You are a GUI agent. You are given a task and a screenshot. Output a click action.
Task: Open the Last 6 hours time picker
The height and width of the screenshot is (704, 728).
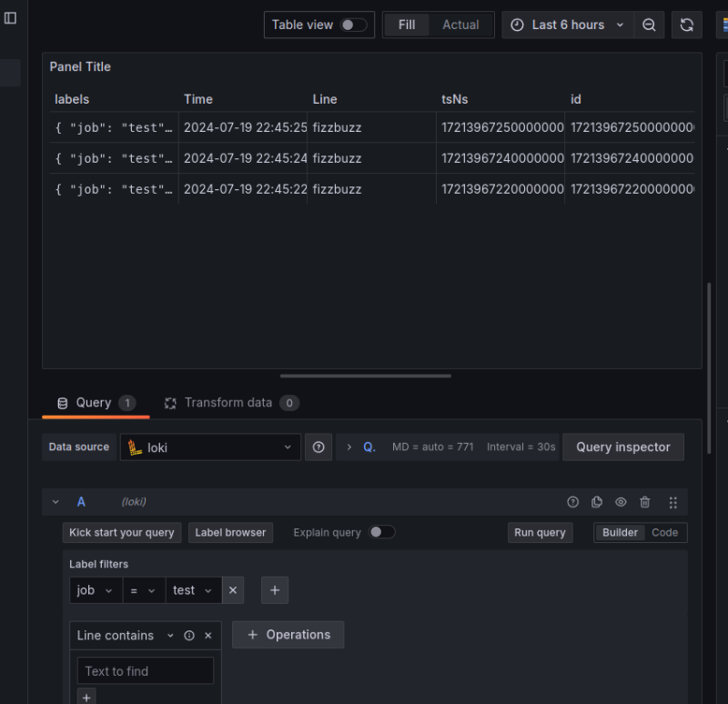[569, 25]
